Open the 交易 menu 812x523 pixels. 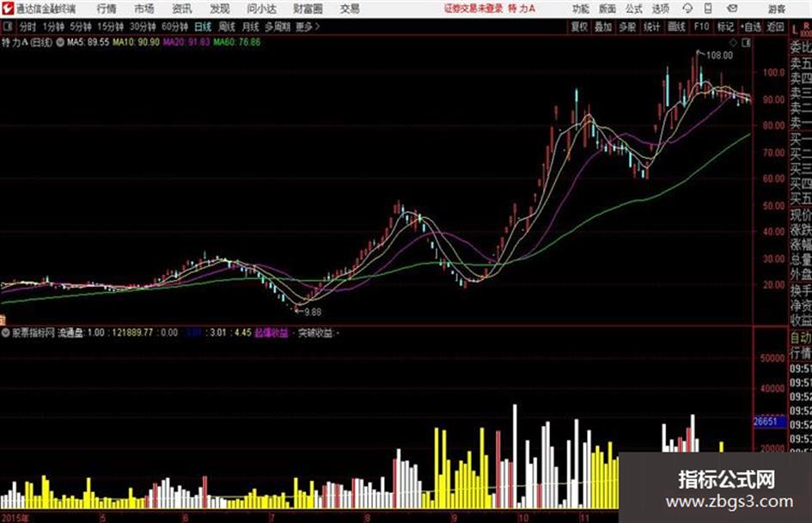(350, 9)
